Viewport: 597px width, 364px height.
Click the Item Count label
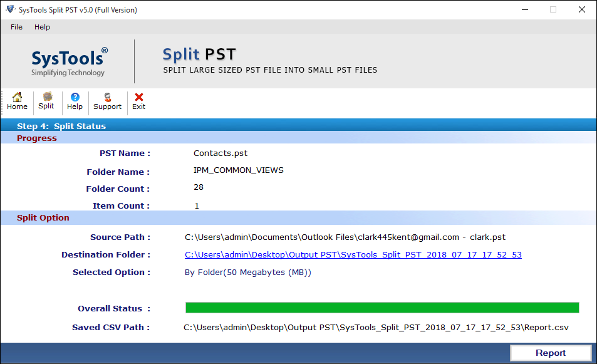coord(122,205)
